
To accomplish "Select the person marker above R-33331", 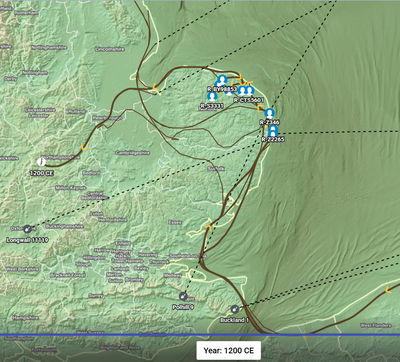I will [212, 97].
